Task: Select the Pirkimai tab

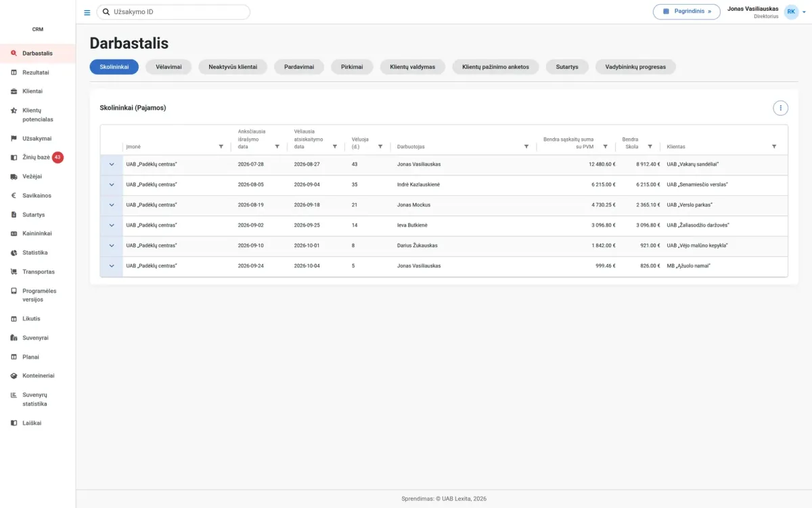Action: (352, 67)
